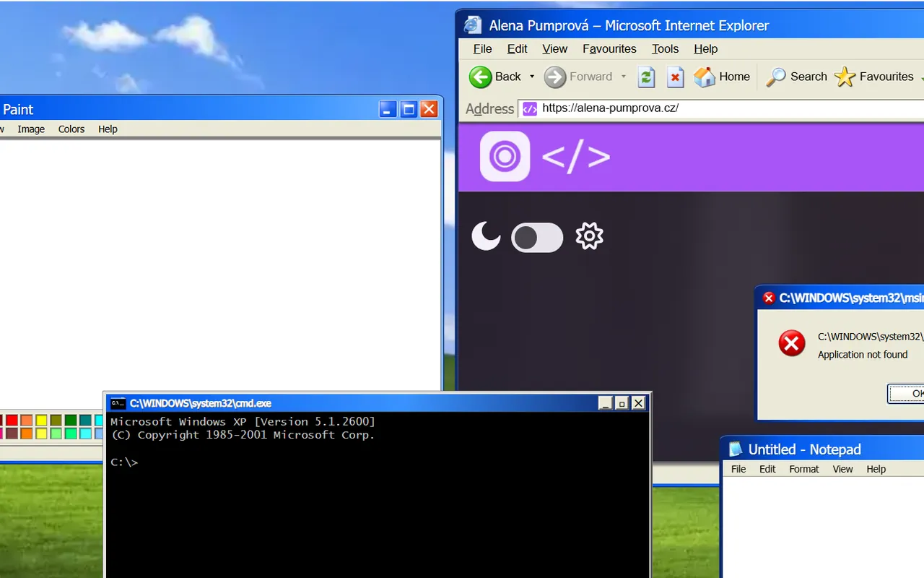Go Back in Internet Explorer
The image size is (924, 578).
pos(495,77)
